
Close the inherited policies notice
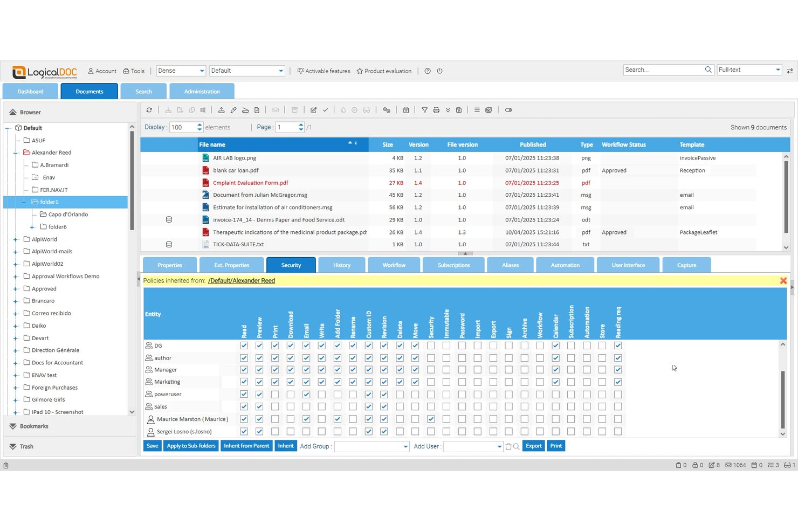pyautogui.click(x=783, y=281)
